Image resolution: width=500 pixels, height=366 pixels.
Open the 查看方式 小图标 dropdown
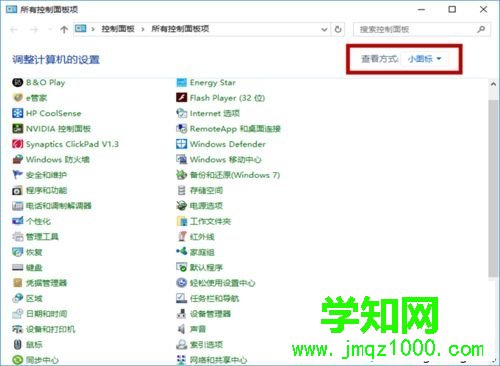click(x=424, y=59)
